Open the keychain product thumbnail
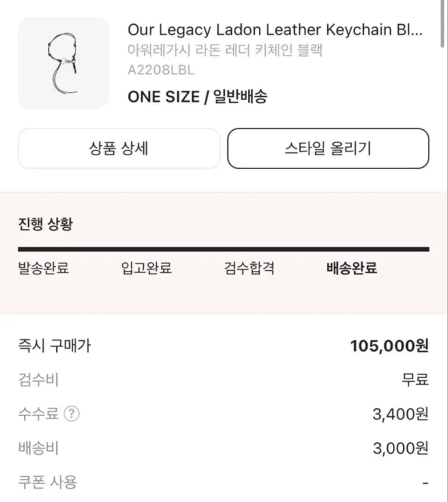 click(x=63, y=63)
